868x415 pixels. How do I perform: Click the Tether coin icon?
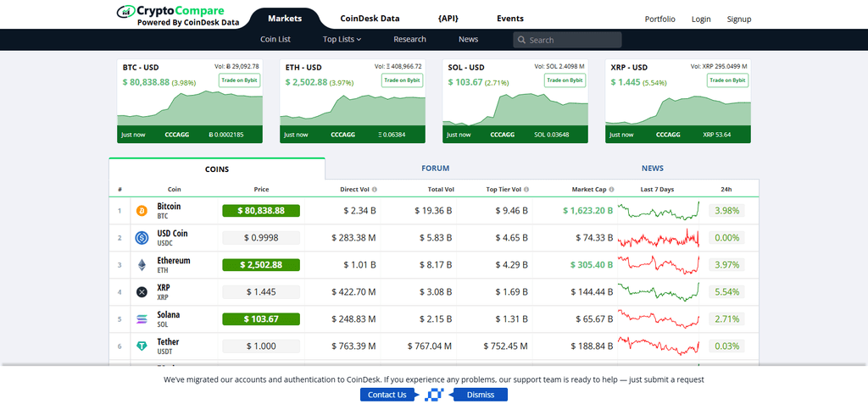point(142,346)
